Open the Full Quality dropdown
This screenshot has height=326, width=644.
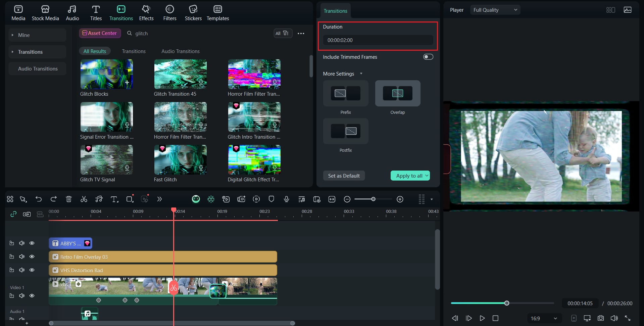(495, 10)
